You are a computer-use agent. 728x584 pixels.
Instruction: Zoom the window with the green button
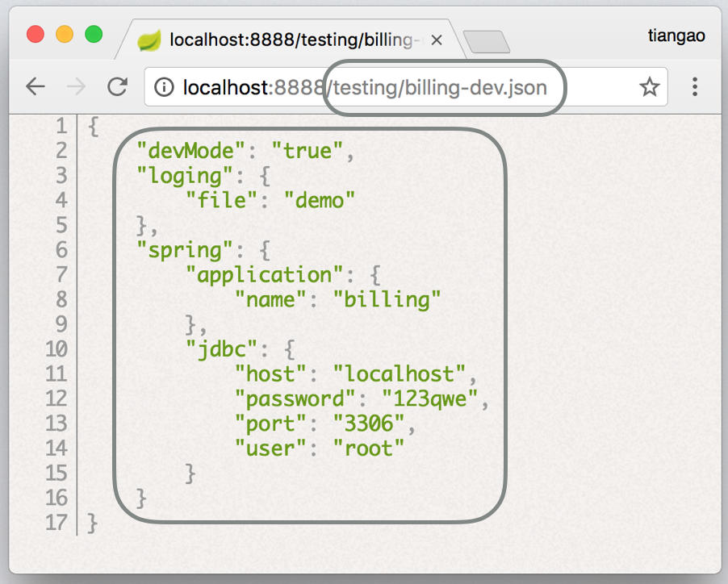[94, 35]
